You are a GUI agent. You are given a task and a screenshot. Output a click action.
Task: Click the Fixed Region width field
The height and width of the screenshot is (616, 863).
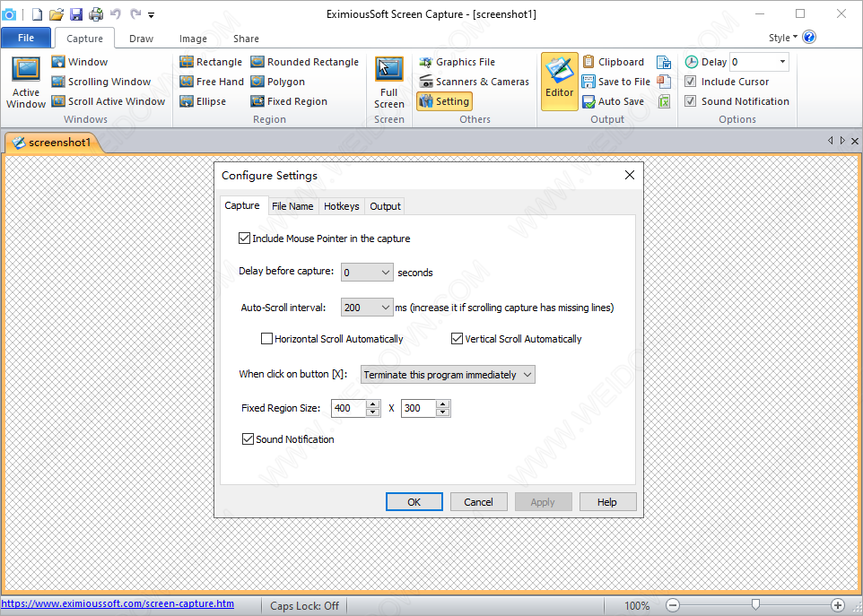348,408
